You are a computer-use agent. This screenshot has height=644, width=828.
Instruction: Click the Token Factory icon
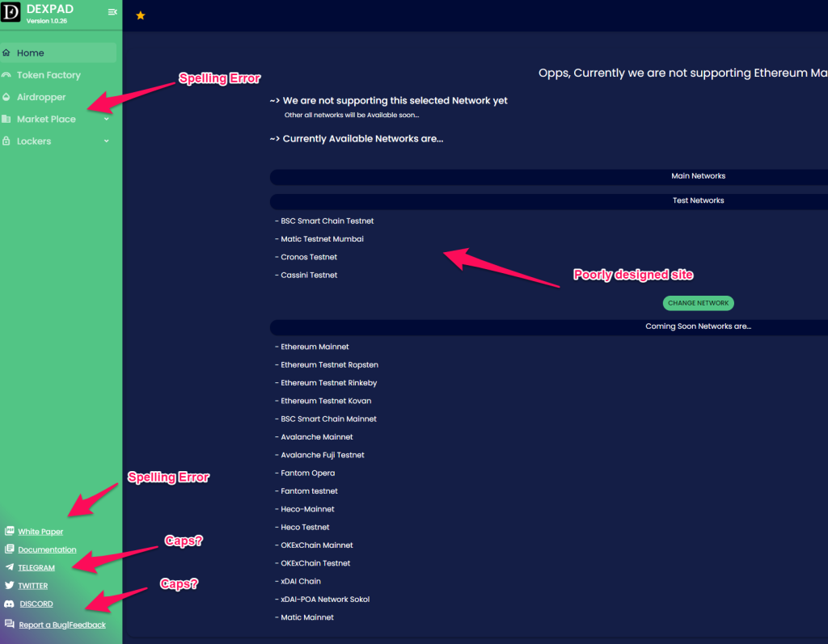[6, 75]
